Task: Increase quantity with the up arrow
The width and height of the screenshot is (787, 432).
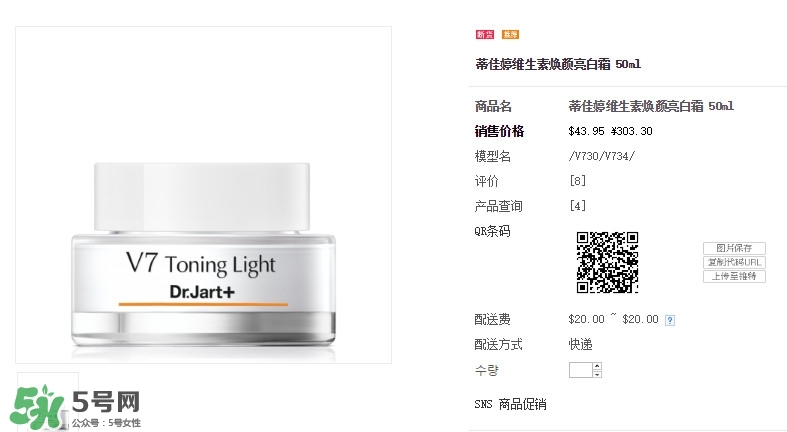Action: tap(597, 366)
